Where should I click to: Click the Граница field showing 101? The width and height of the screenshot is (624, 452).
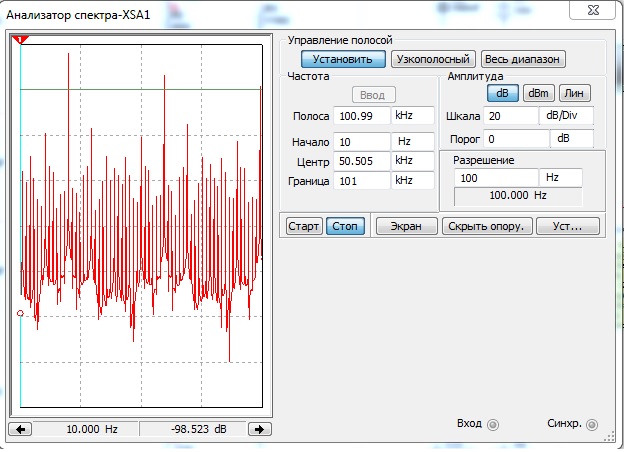(x=361, y=181)
